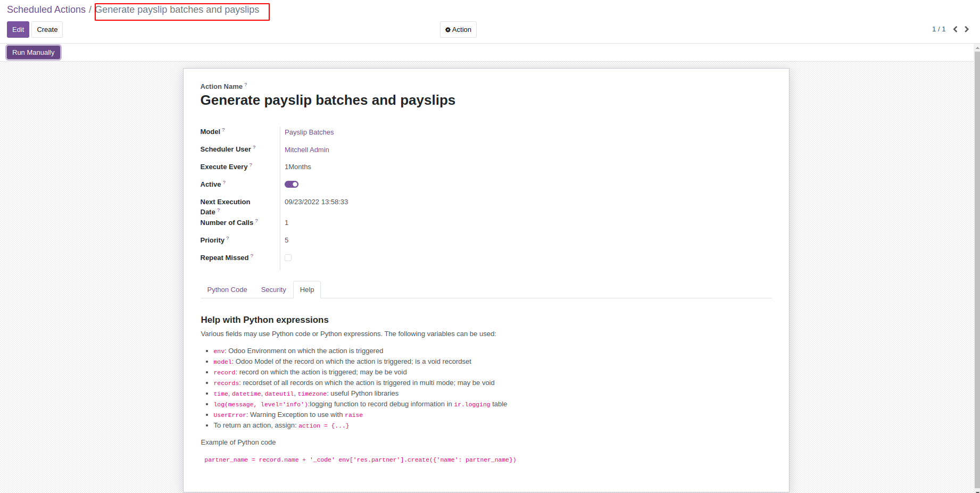Switch to the Security tab
This screenshot has width=980, height=493.
click(273, 290)
